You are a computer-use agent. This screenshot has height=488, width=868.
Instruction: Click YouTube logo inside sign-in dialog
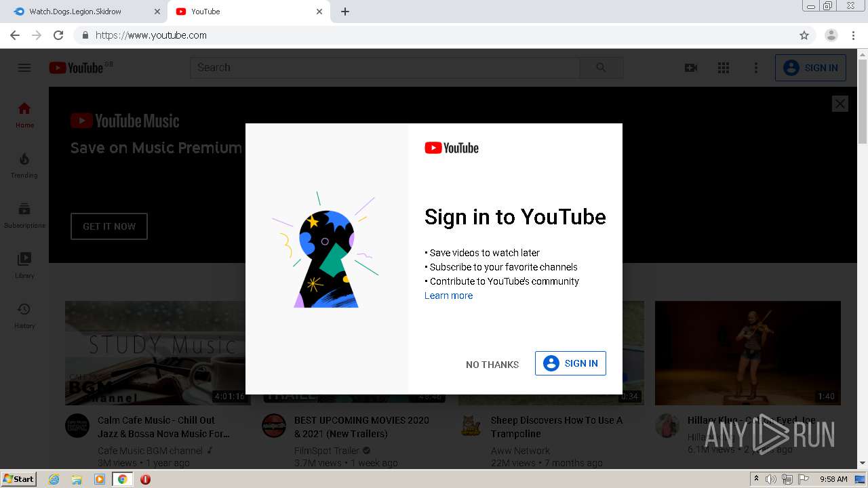(x=452, y=148)
